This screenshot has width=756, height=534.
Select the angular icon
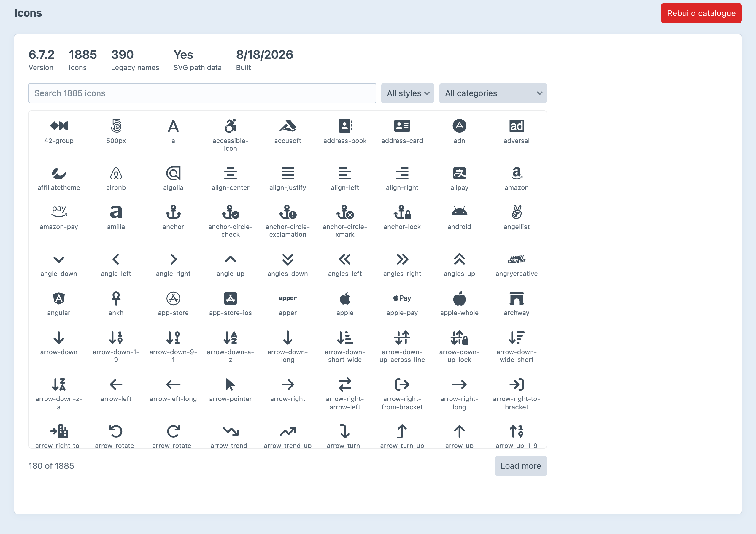point(59,299)
